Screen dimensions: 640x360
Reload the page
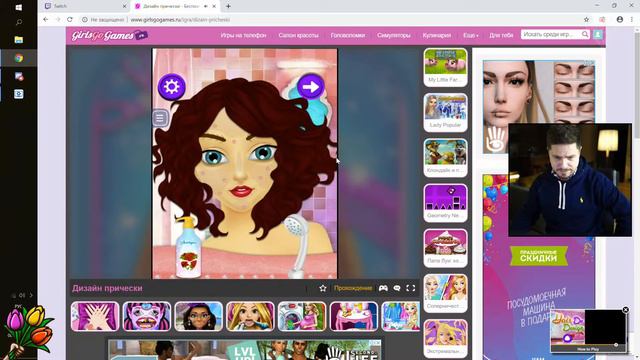tap(70, 20)
